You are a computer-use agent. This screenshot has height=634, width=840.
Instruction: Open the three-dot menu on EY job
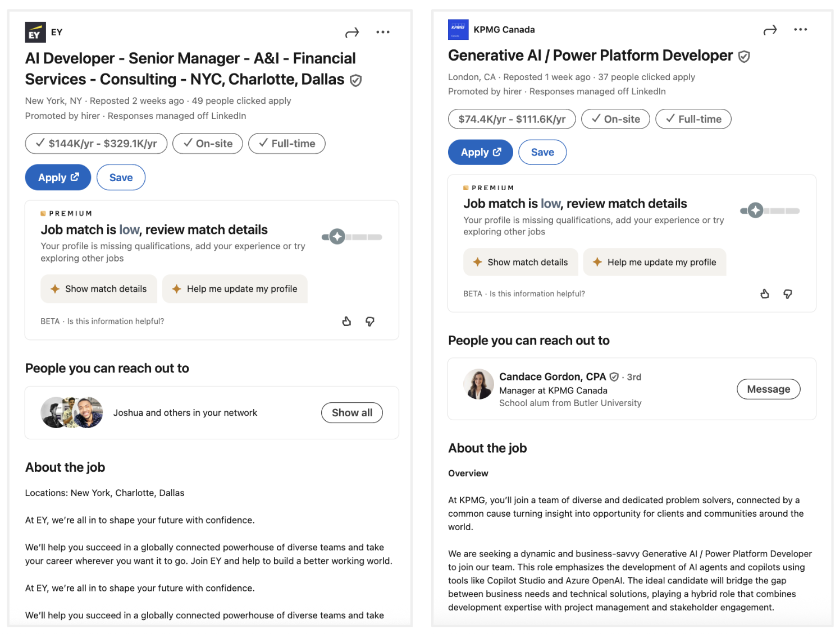383,33
